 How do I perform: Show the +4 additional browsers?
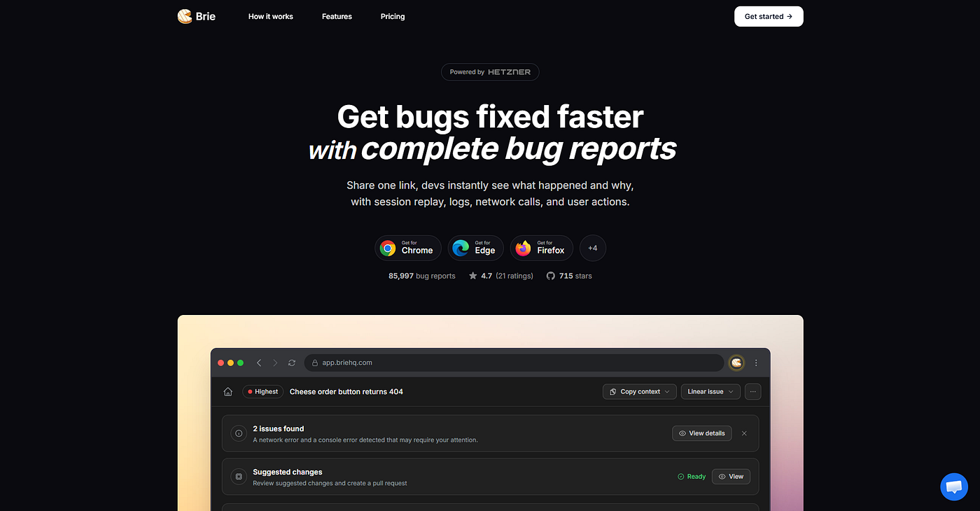click(x=593, y=248)
